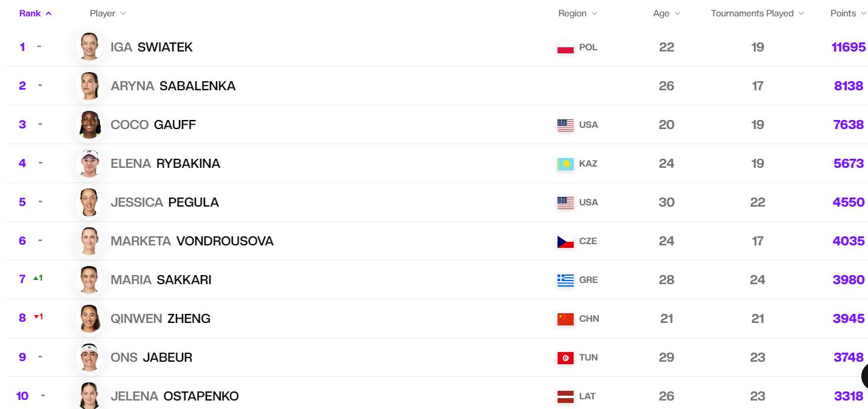Click Coco Gauff's avatar image

click(90, 125)
